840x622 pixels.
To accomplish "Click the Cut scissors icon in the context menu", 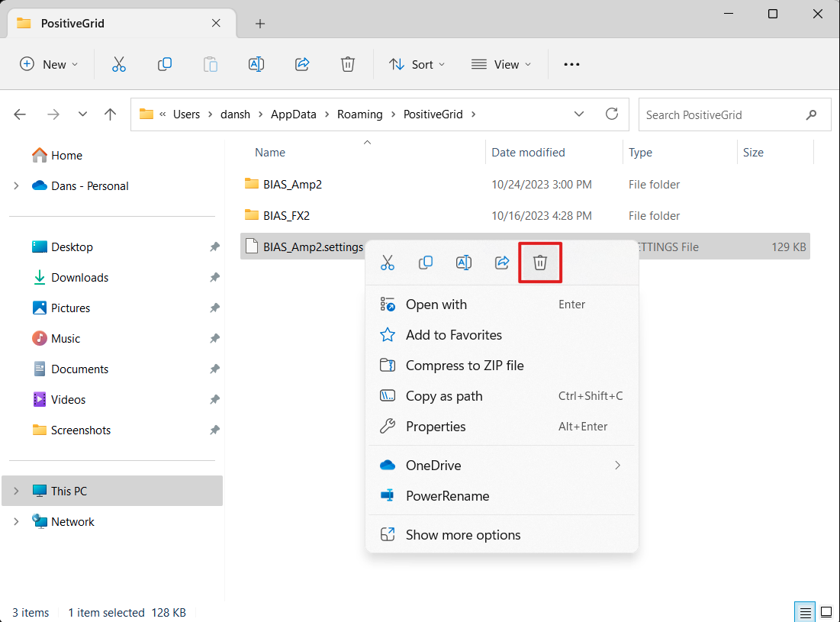I will coord(388,263).
